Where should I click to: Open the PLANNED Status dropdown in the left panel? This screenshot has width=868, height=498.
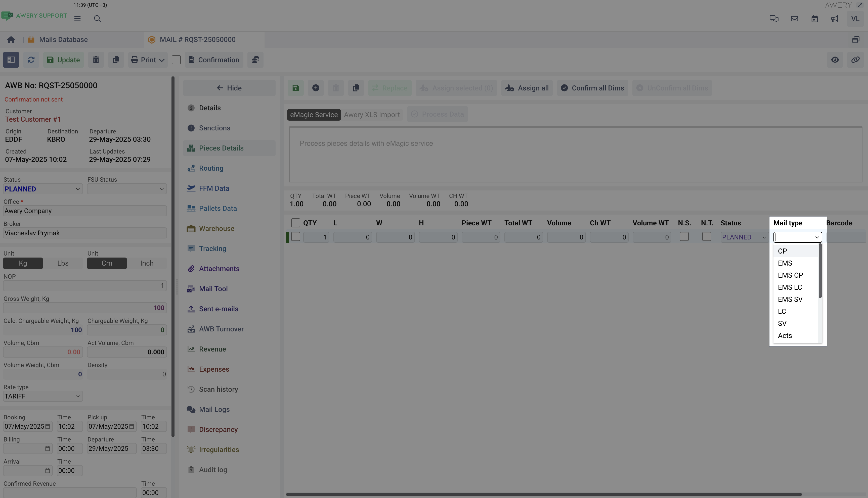pyautogui.click(x=42, y=189)
